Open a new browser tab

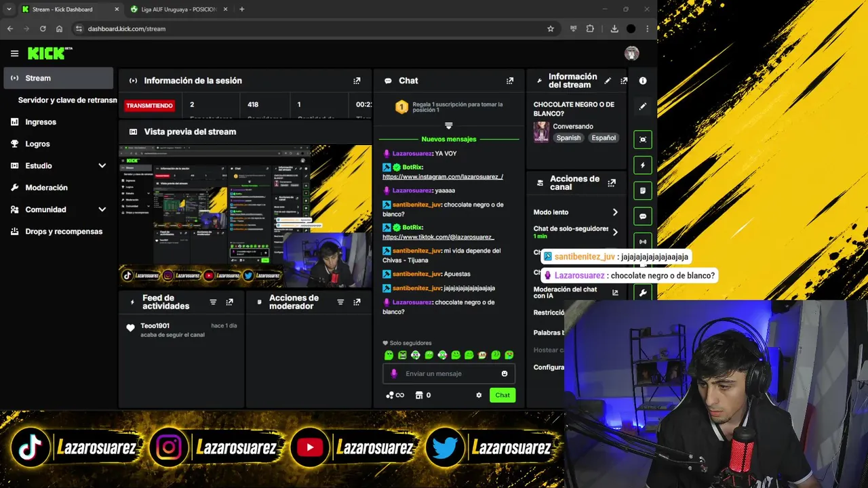(241, 9)
